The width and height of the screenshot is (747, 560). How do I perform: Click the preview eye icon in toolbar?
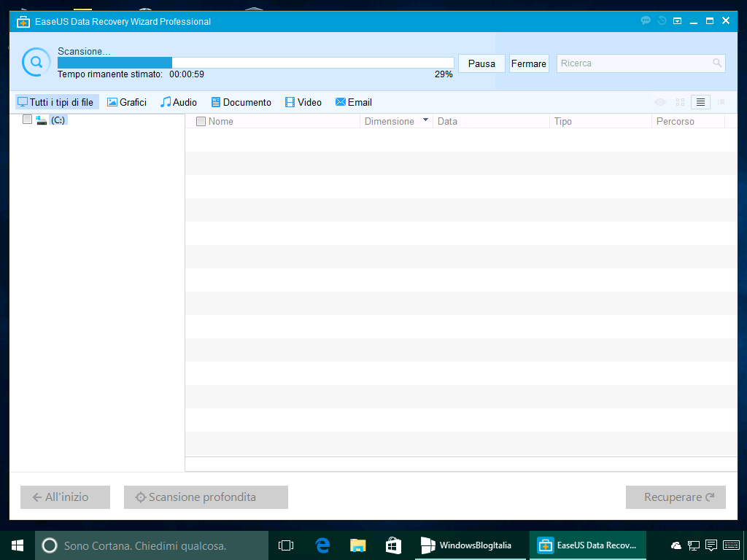coord(659,102)
